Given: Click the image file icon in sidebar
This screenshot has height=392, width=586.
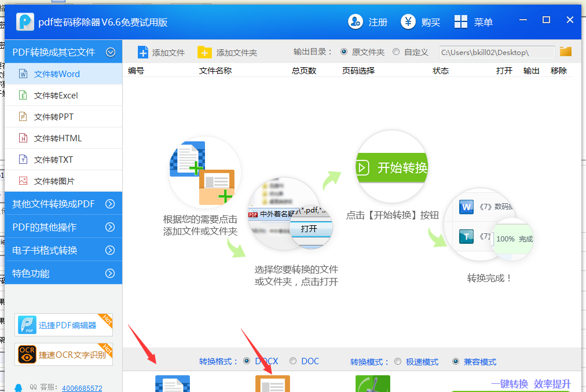Looking at the screenshot, I should 23,181.
